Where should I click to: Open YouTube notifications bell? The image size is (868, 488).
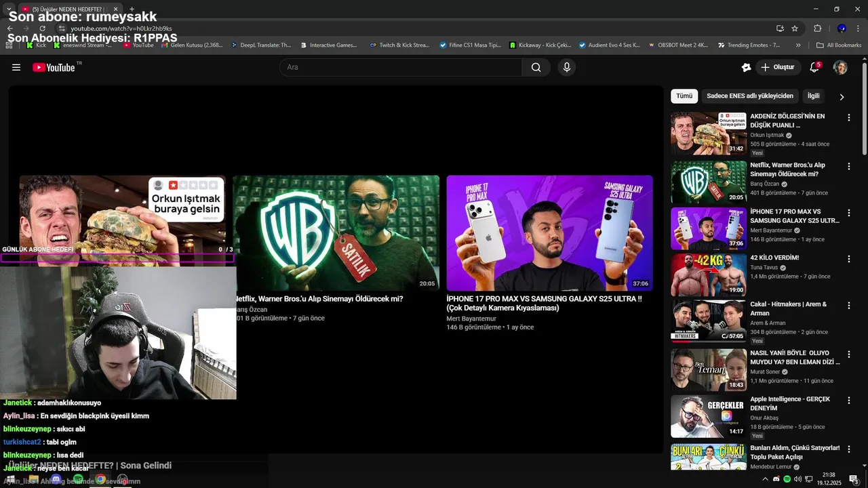(x=814, y=67)
